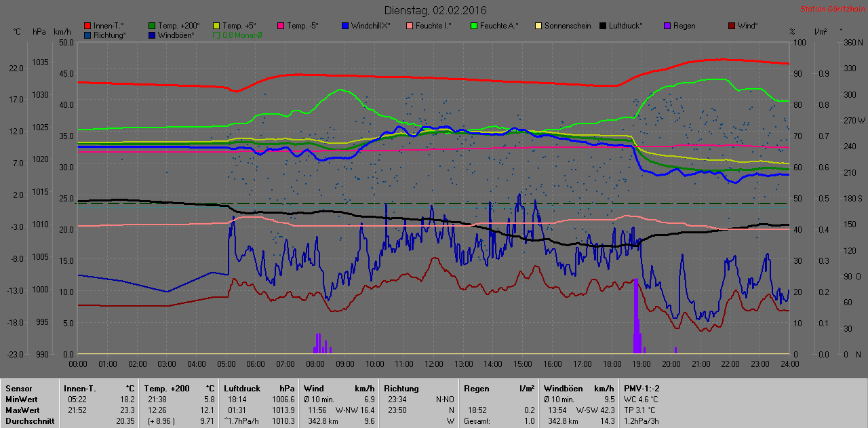Click the 'Windchill X*' legend label
Viewport: 868px width, 428px height.
click(371, 26)
